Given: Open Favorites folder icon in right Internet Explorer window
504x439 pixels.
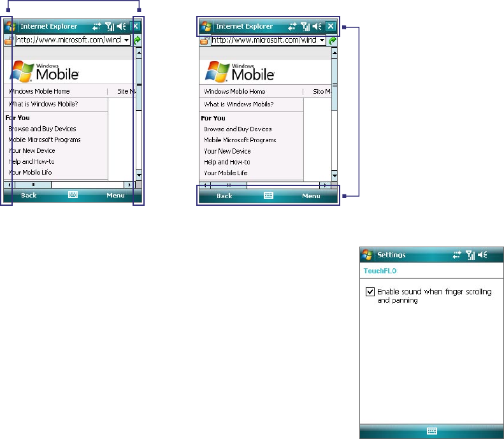Looking at the screenshot, I should pyautogui.click(x=205, y=41).
